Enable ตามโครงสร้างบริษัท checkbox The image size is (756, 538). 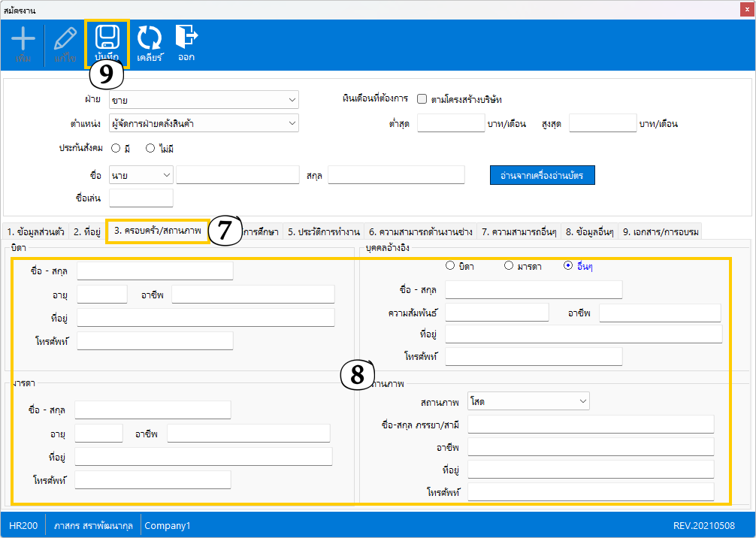422,99
